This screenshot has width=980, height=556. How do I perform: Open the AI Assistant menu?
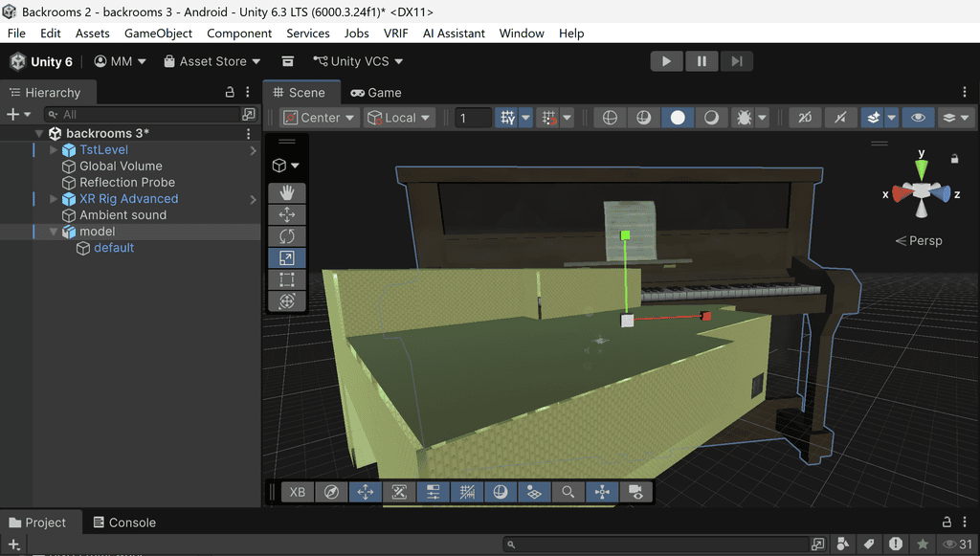tap(454, 33)
